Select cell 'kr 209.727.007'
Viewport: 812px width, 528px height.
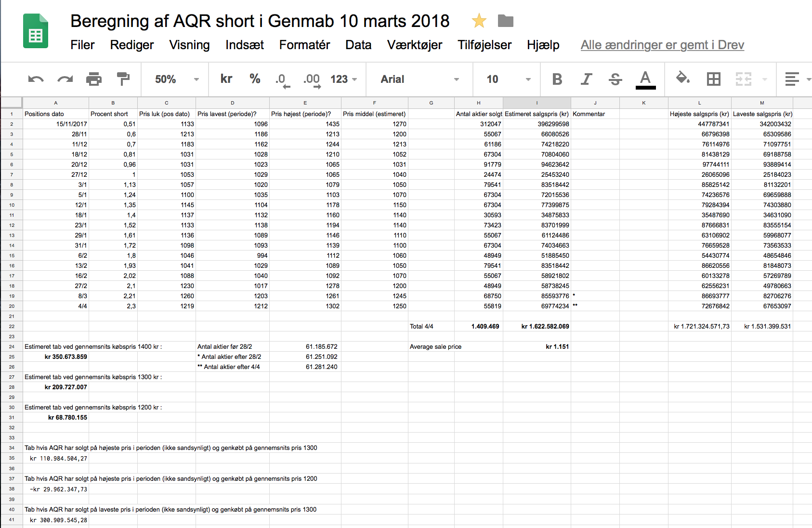point(56,387)
